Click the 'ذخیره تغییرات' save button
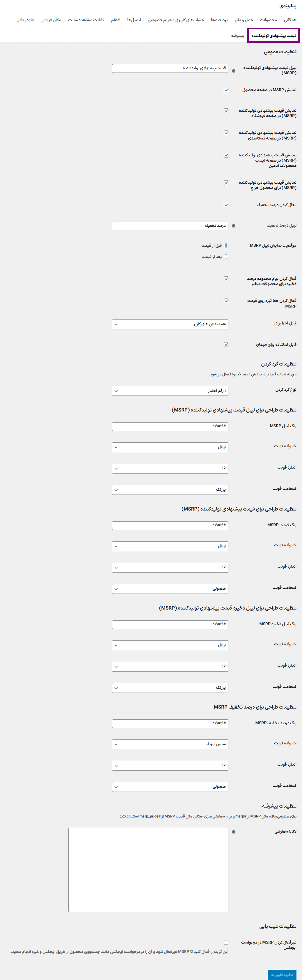This screenshot has height=980, width=302. (281, 974)
